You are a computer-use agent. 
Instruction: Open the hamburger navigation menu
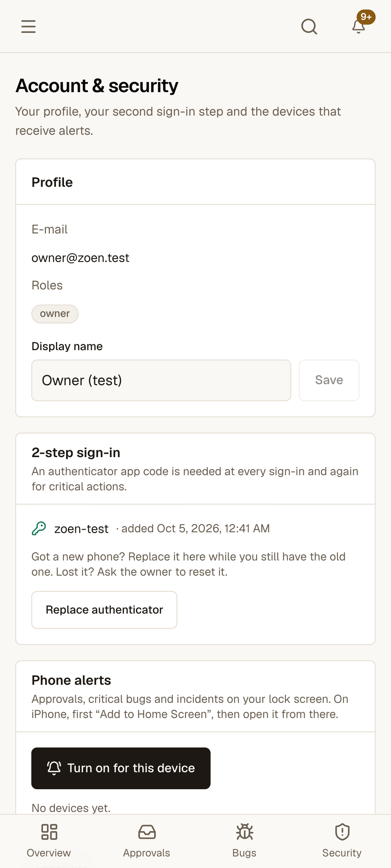28,26
